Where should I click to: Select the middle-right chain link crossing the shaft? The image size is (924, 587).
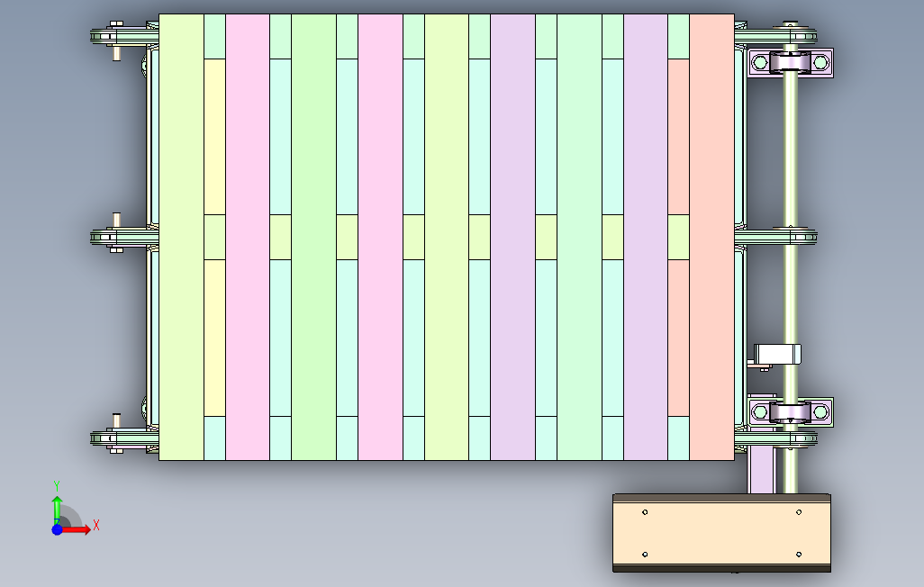(x=775, y=237)
